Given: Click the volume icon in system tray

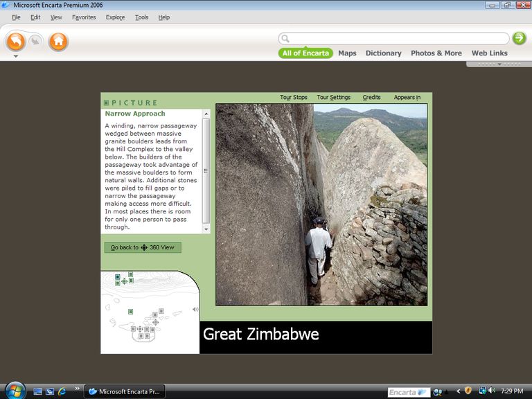Looking at the screenshot, I should [x=493, y=391].
